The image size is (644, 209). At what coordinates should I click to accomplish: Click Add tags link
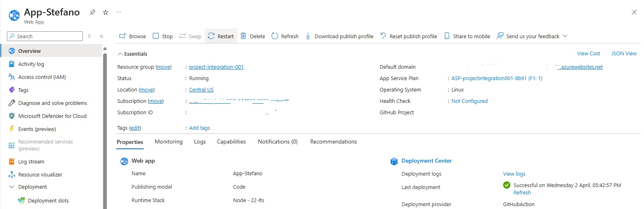coord(200,128)
